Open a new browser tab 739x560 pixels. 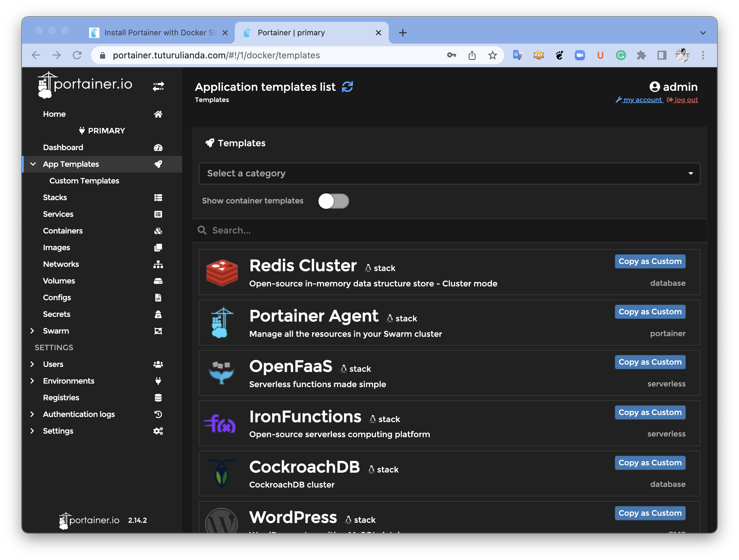[x=403, y=32]
